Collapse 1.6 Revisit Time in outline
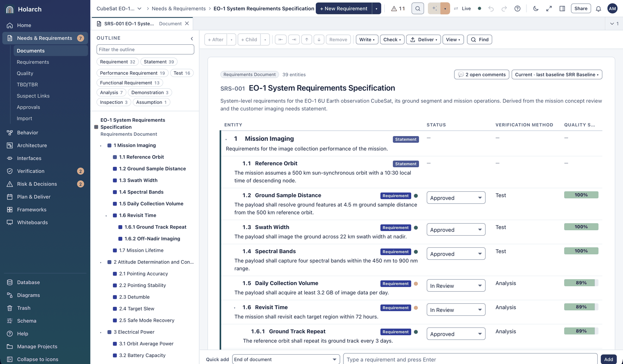This screenshot has width=623, height=364. (106, 216)
